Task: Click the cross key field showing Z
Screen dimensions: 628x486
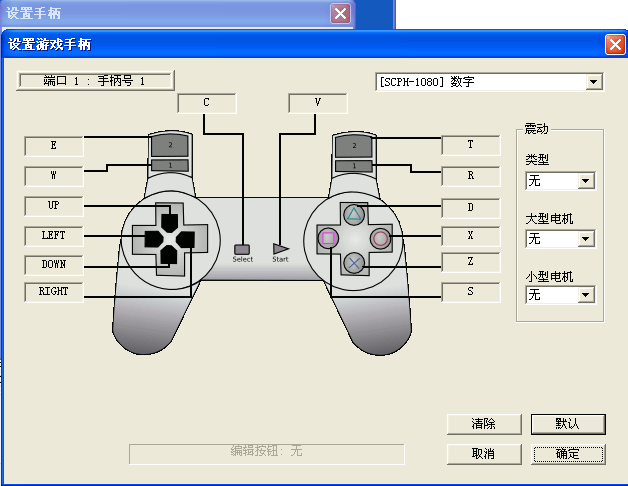Action: click(471, 262)
